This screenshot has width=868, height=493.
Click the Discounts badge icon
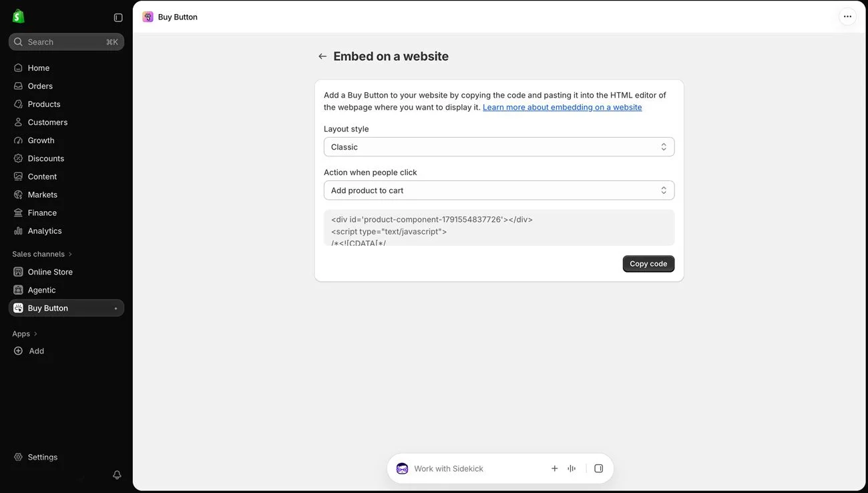tap(18, 158)
